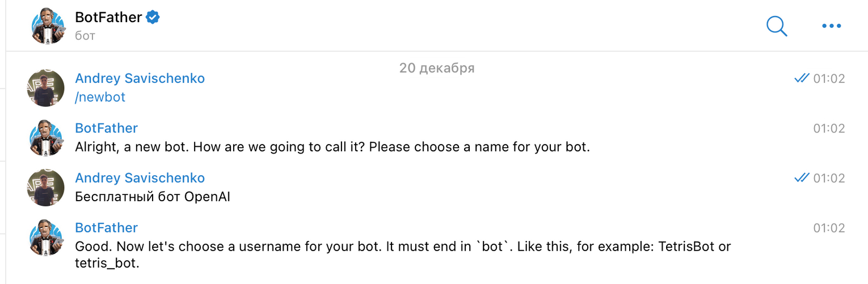Click the read checkmarks on the /newbot message
The width and height of the screenshot is (868, 284).
pyautogui.click(x=802, y=79)
